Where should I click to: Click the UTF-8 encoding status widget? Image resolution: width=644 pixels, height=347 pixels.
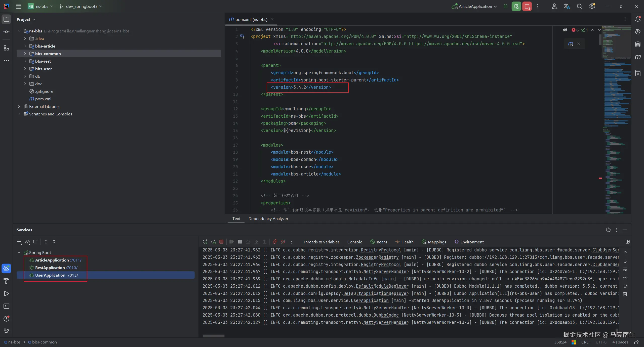601,342
